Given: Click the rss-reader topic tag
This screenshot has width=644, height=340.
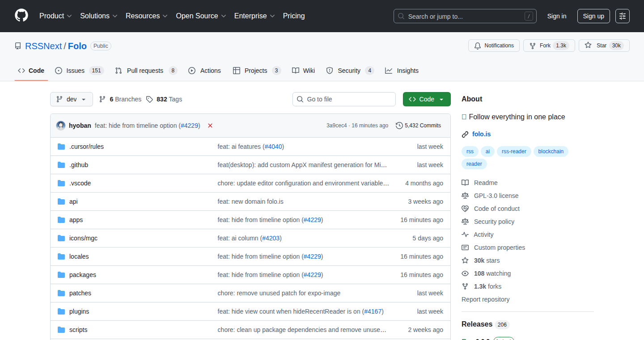Looking at the screenshot, I should point(514,151).
